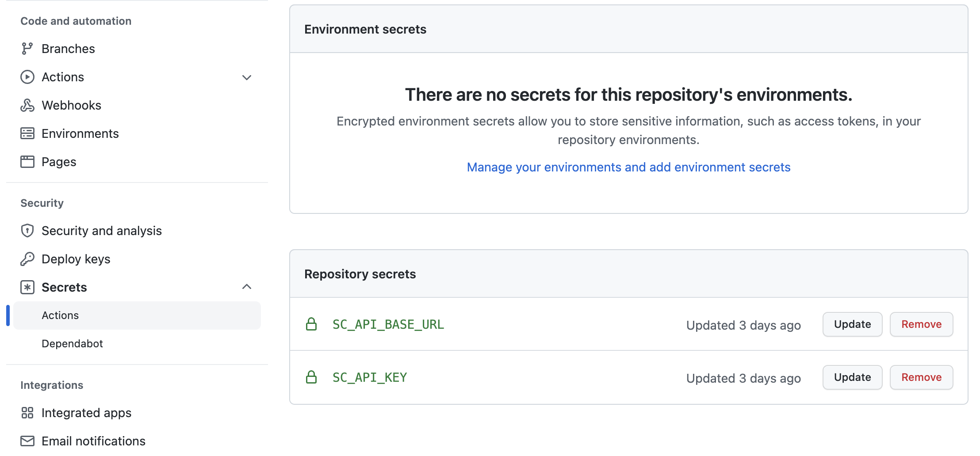Click the SC_API_BASE_URL secret name
The image size is (980, 456).
point(388,324)
